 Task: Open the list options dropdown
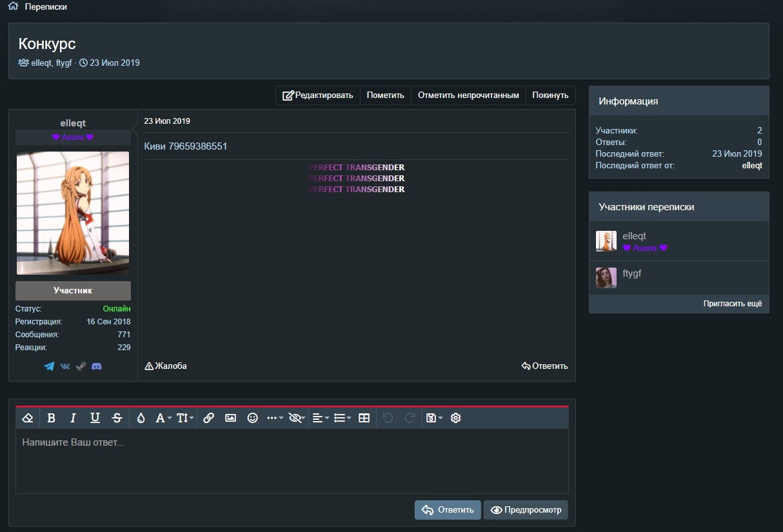pyautogui.click(x=342, y=418)
